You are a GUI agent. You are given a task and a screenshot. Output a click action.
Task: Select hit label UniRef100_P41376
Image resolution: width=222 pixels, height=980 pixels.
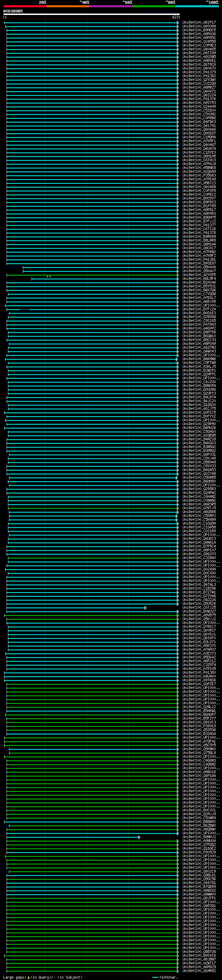click(x=199, y=99)
